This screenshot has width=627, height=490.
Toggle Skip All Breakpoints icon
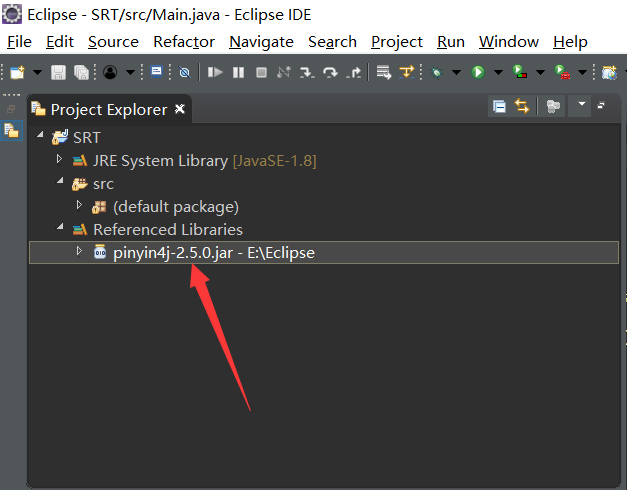pyautogui.click(x=184, y=72)
